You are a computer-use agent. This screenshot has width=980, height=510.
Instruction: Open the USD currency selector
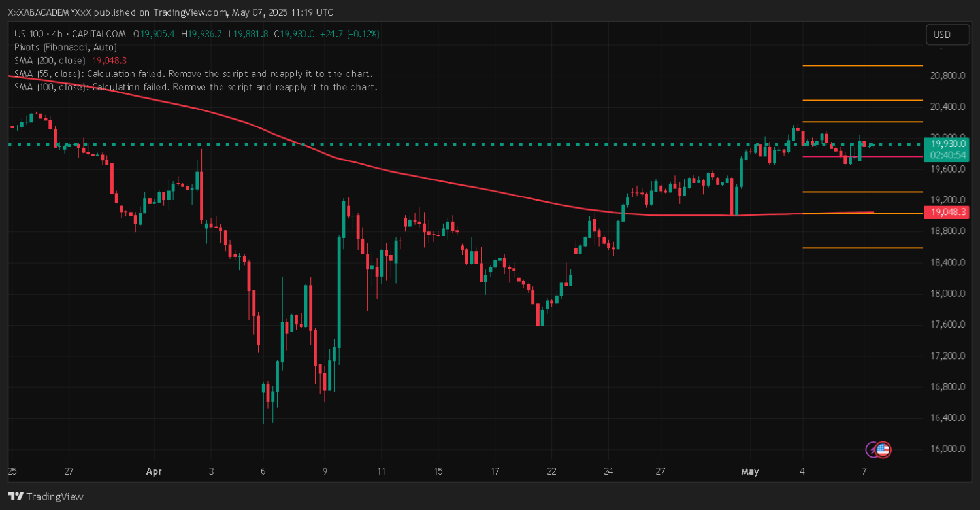(x=947, y=35)
